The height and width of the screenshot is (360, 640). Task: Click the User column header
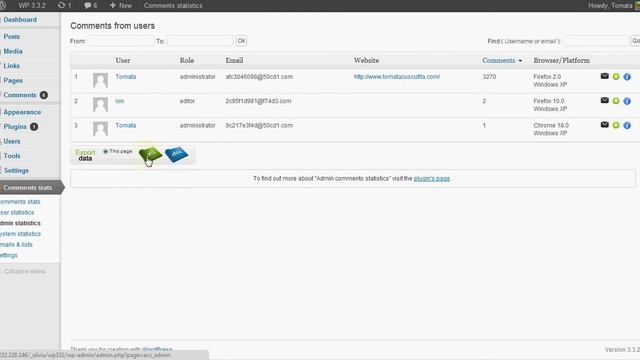[123, 60]
